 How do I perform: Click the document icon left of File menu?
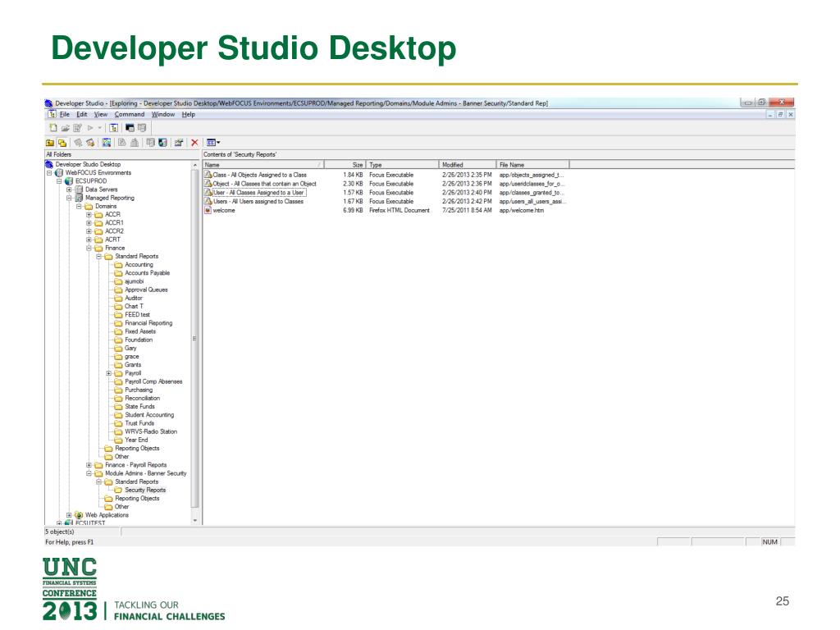tap(52, 115)
